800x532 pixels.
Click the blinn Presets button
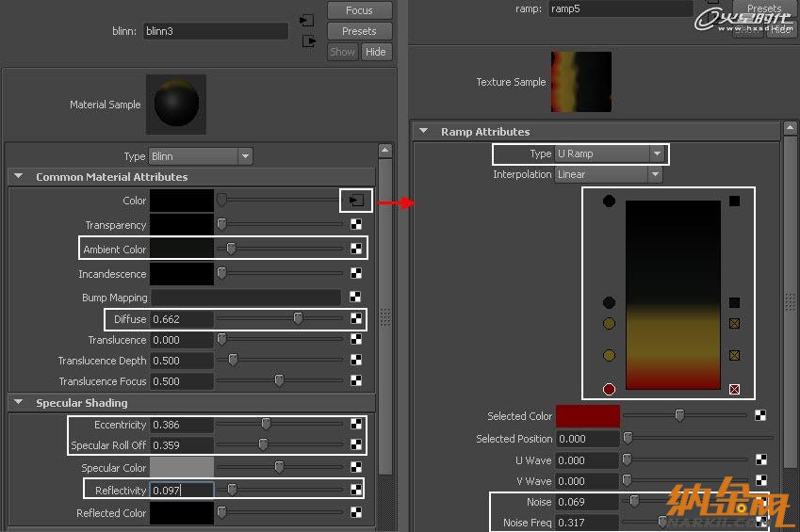(x=359, y=31)
